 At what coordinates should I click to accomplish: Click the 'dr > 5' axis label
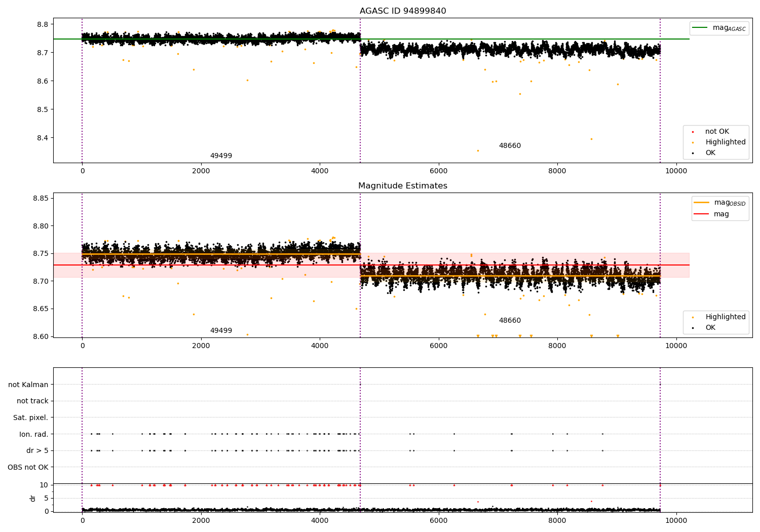pyautogui.click(x=37, y=450)
